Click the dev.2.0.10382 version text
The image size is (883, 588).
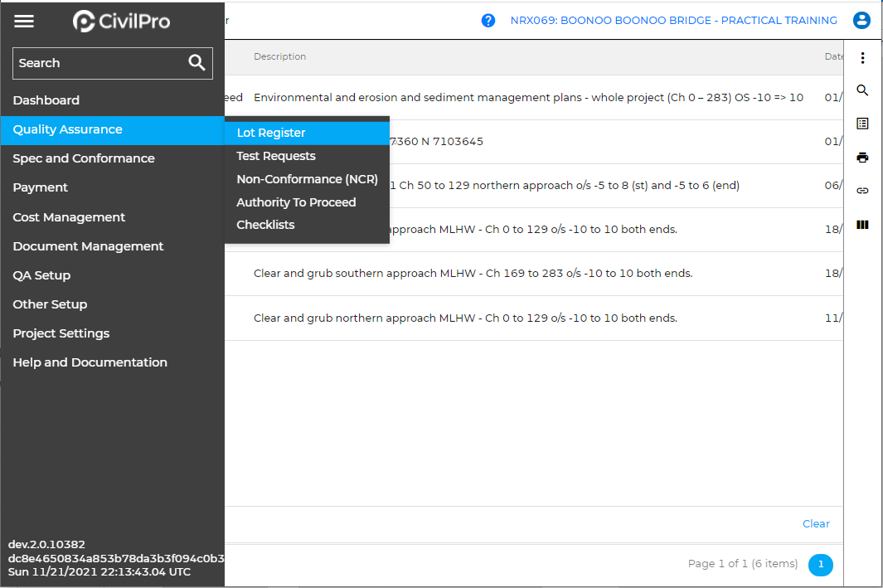(x=46, y=545)
